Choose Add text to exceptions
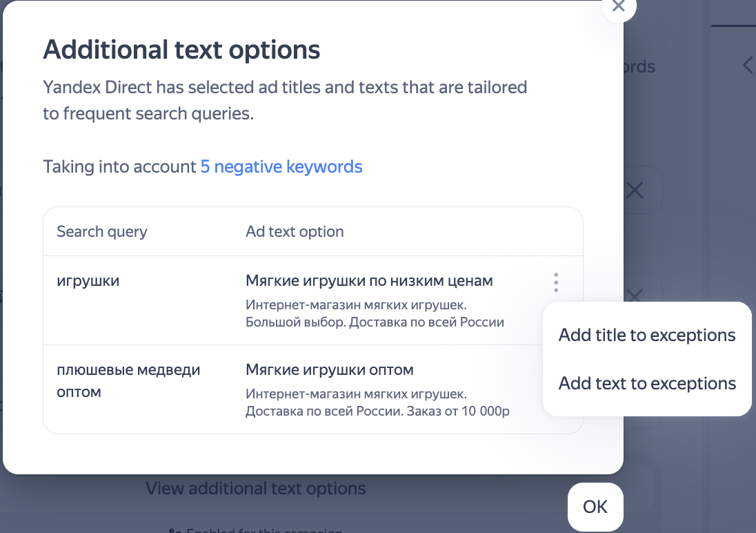The height and width of the screenshot is (533, 756). tap(646, 384)
